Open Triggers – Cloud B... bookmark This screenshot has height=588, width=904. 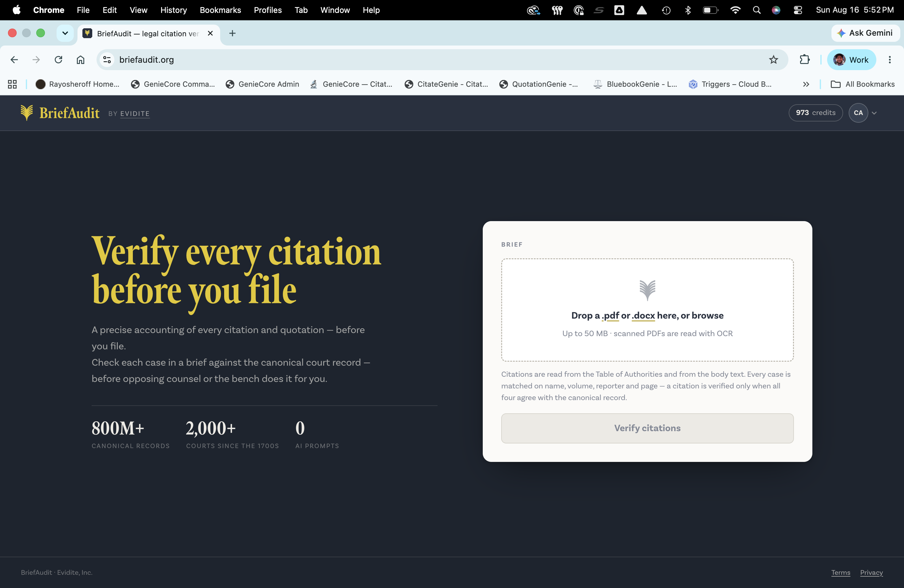tap(730, 84)
